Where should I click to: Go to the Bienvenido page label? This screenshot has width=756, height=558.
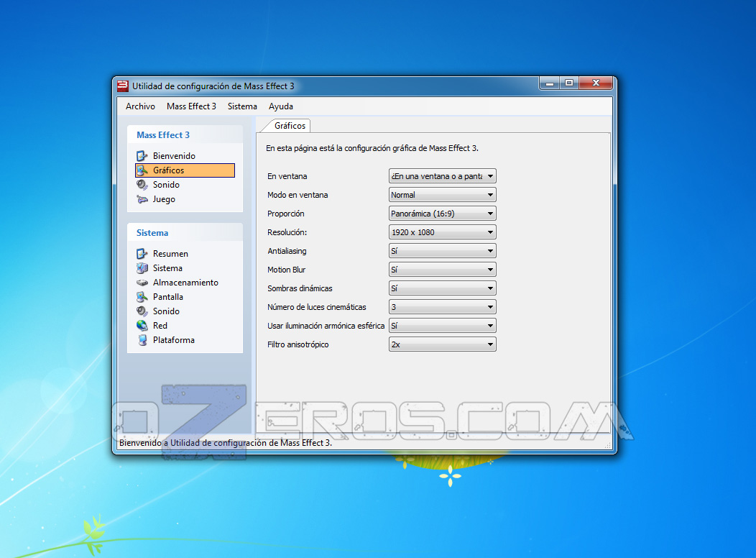click(x=174, y=156)
